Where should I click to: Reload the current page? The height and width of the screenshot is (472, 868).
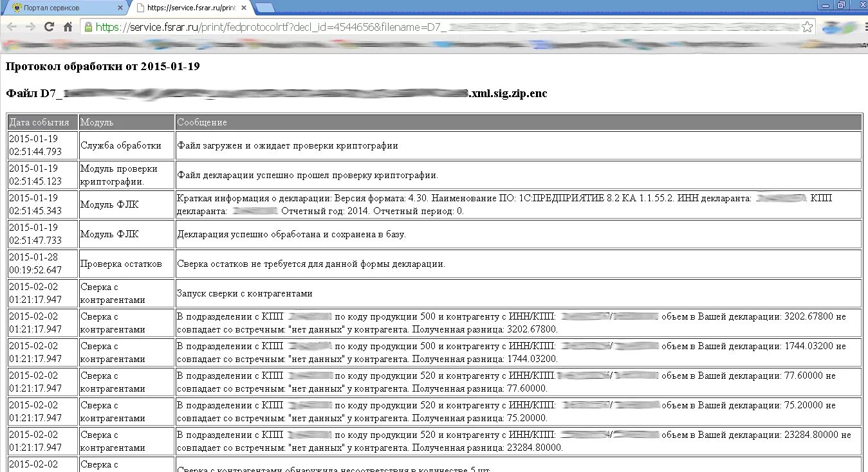[x=49, y=27]
